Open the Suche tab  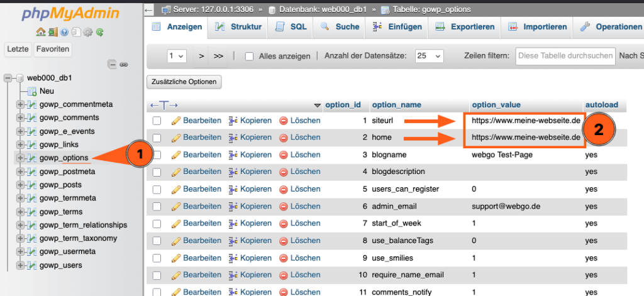point(339,26)
